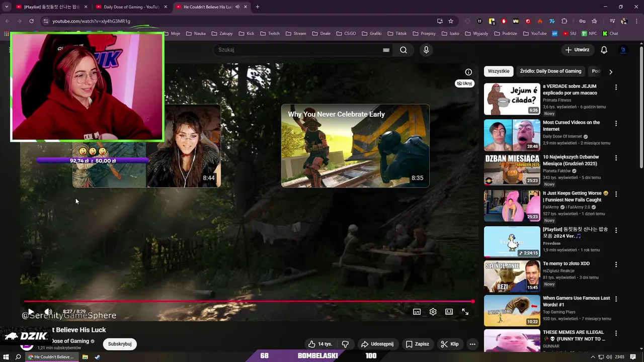The image size is (644, 362).
Task: Share the video via Udostępnij
Action: (377, 344)
